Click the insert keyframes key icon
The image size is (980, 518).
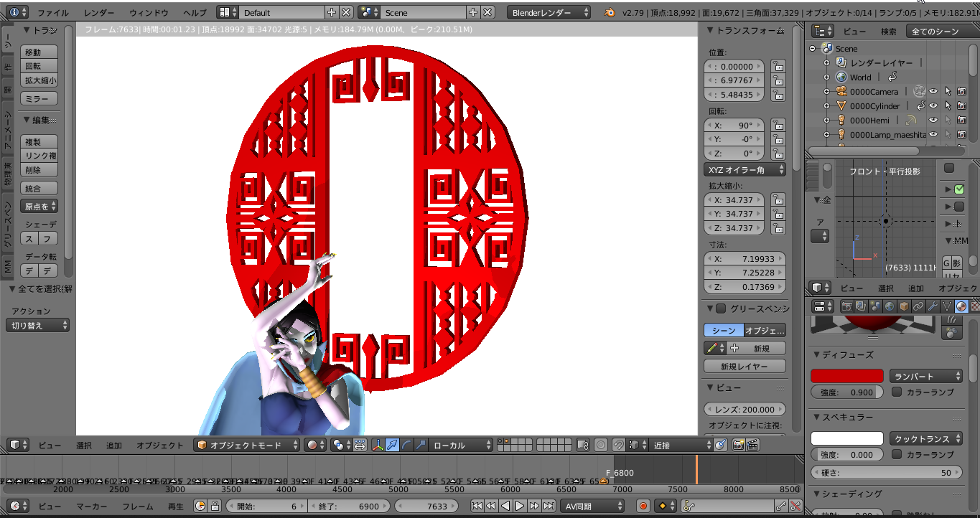point(781,506)
